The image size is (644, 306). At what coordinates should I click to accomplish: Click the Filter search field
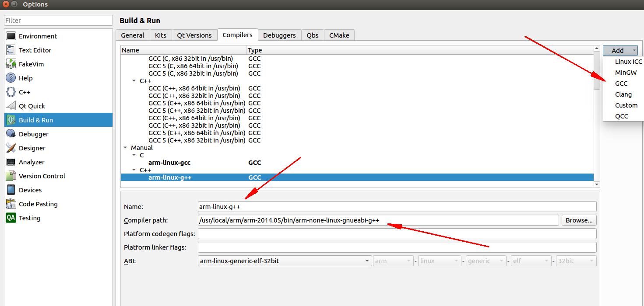pos(58,21)
